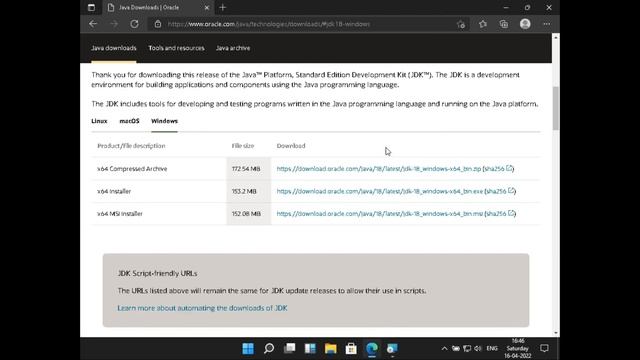The image size is (640, 360).
Task: Click the scrollbar down arrow
Action: point(556,333)
